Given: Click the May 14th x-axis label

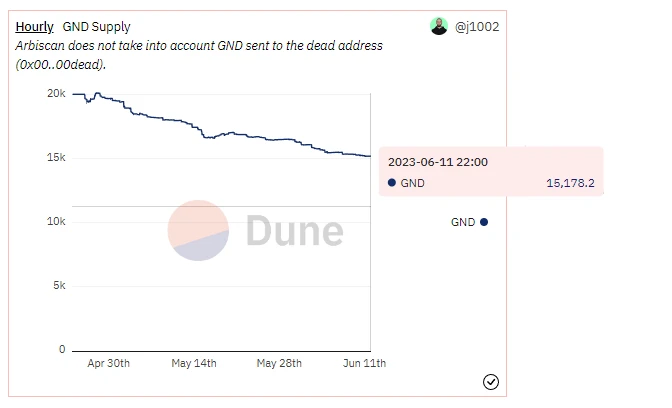Looking at the screenshot, I should (194, 363).
